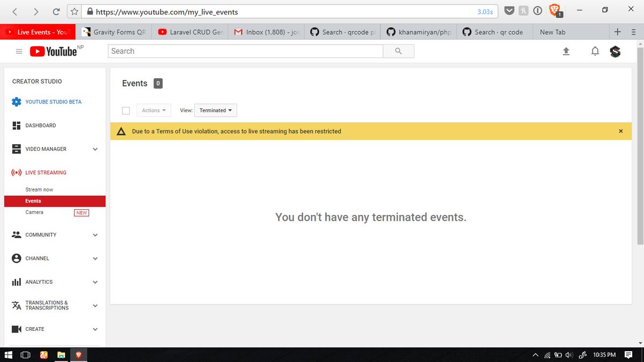Switch to the Search · qr code tab
Viewport: 644px width, 362px height.
pyautogui.click(x=495, y=32)
